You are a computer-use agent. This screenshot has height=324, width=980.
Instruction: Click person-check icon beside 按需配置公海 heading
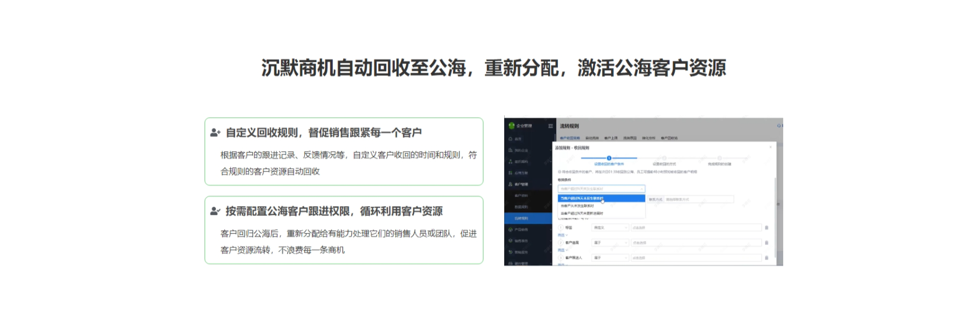215,211
